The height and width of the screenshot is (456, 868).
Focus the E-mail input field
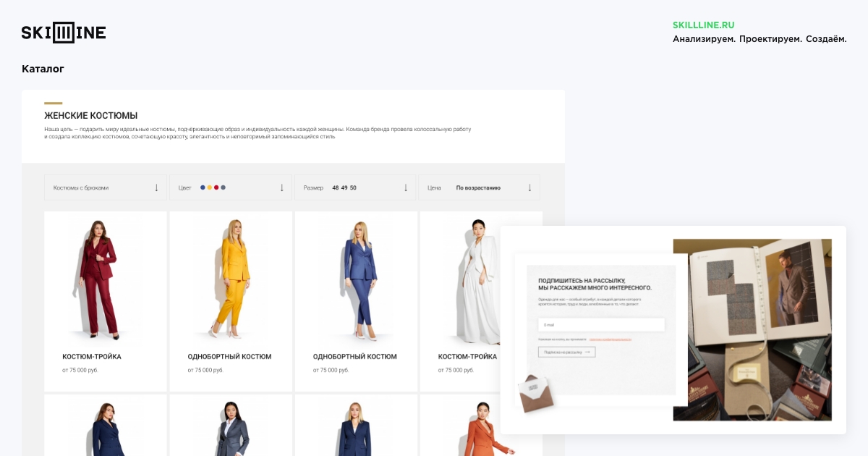click(x=601, y=325)
